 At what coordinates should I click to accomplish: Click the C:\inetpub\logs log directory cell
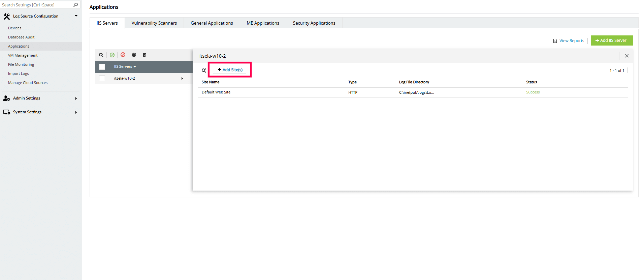coord(416,92)
